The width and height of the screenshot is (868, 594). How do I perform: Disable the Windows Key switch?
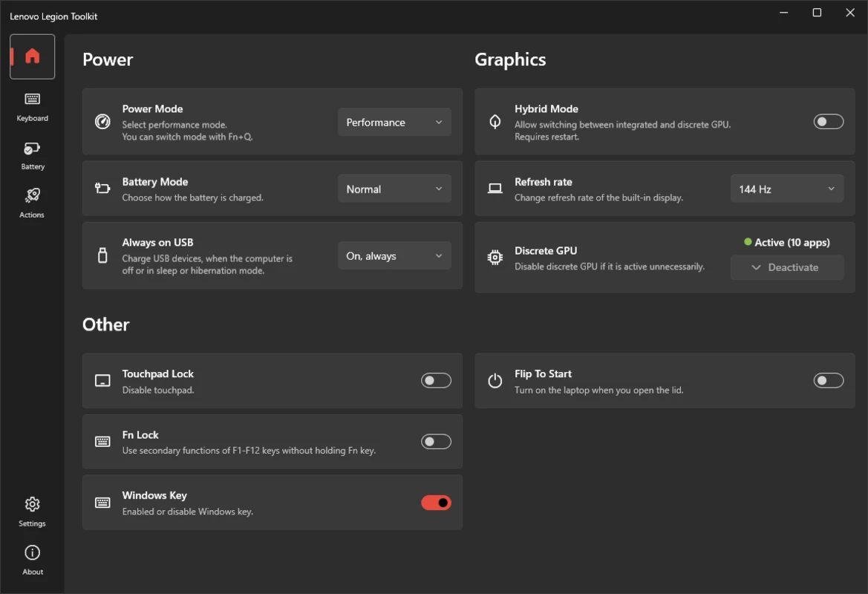[x=436, y=503]
